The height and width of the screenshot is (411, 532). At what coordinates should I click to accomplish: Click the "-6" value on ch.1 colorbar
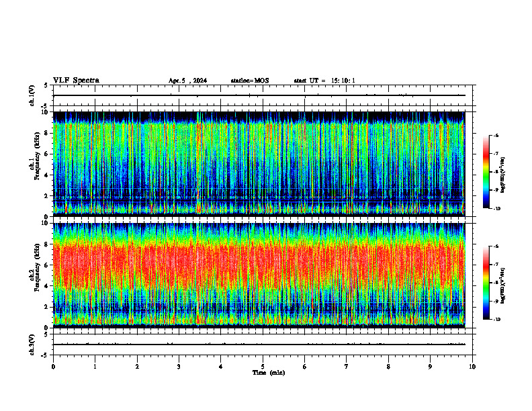(x=495, y=136)
